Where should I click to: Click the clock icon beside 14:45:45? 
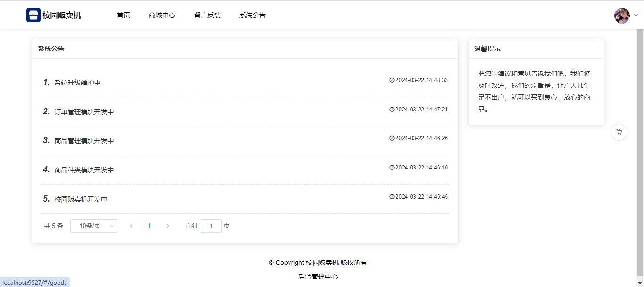click(392, 197)
